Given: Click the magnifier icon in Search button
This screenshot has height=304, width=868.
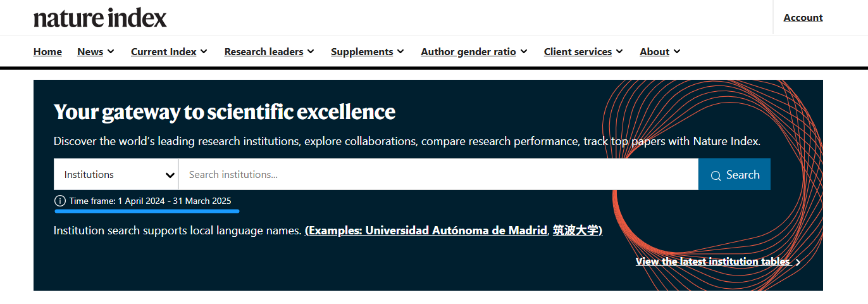Looking at the screenshot, I should click(x=716, y=175).
